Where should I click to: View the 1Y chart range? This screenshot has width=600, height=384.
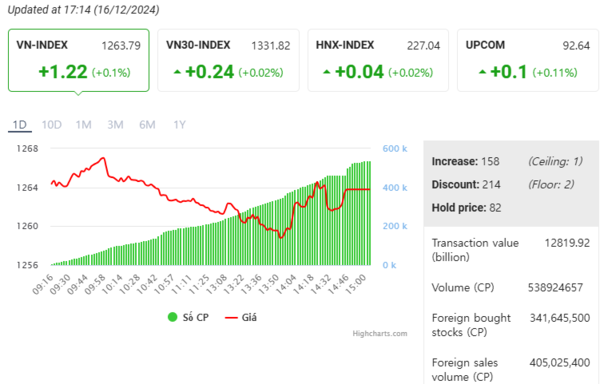click(179, 125)
